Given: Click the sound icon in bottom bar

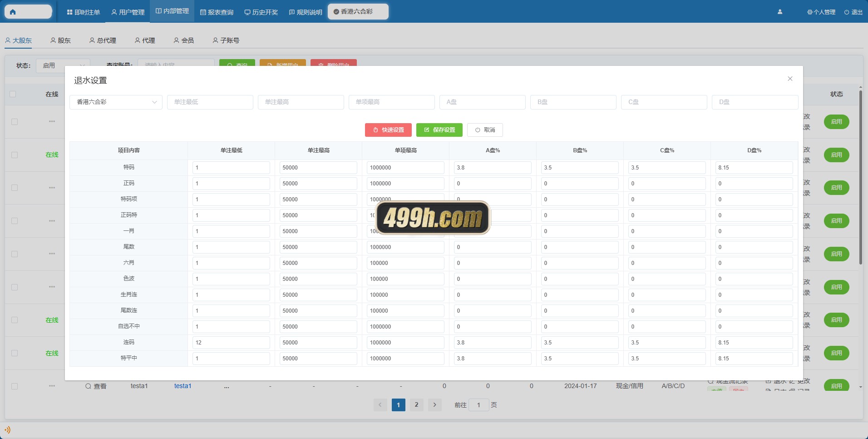Looking at the screenshot, I should [7, 429].
